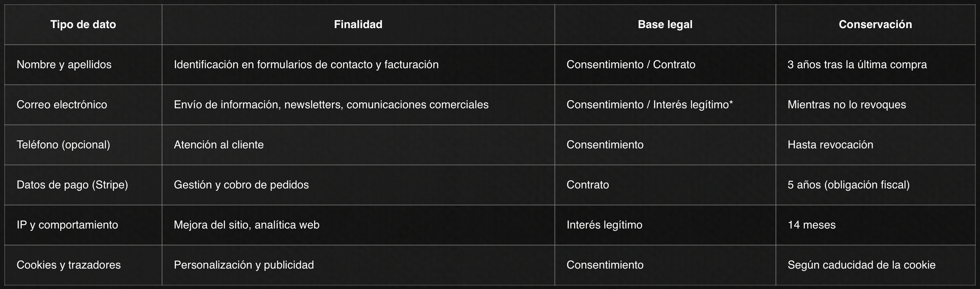Click the "5 años (obligación fiscal)" cell
Screen dimensions: 980x289
[848, 185]
